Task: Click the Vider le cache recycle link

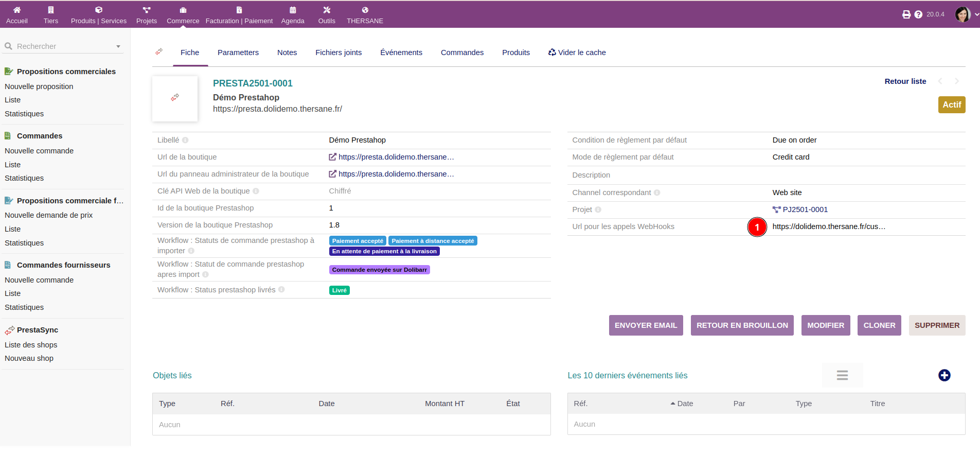Action: click(577, 52)
